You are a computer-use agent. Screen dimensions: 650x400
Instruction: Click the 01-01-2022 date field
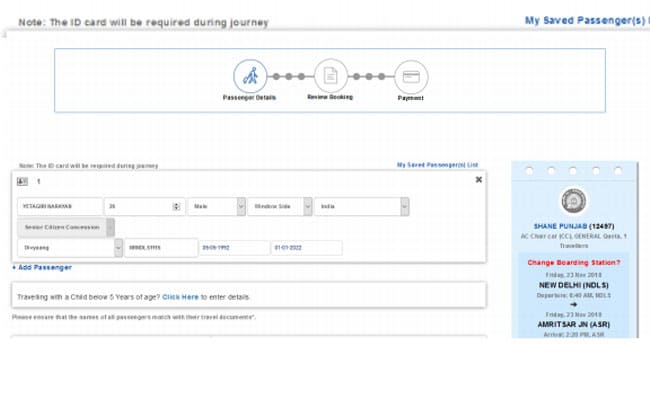point(306,247)
